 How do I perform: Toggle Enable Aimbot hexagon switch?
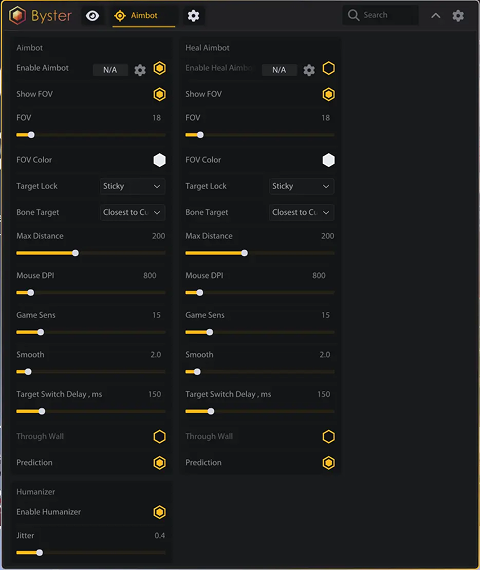click(x=160, y=68)
